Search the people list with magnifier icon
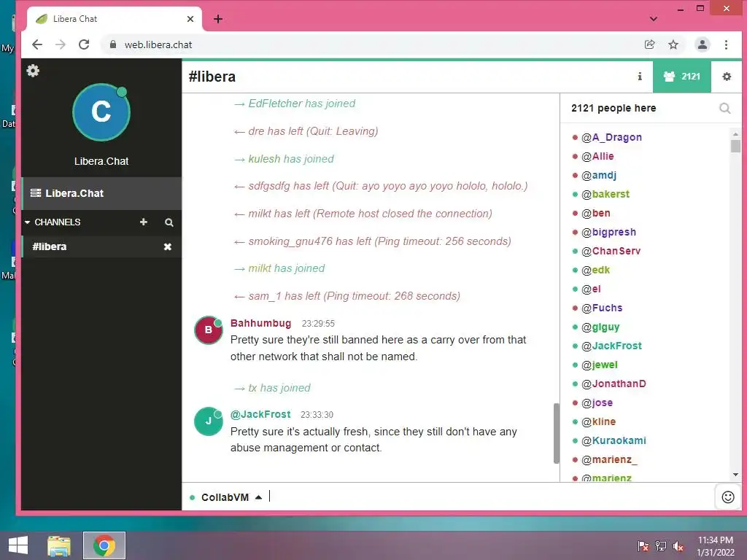Viewport: 747px width, 560px height. 724,108
